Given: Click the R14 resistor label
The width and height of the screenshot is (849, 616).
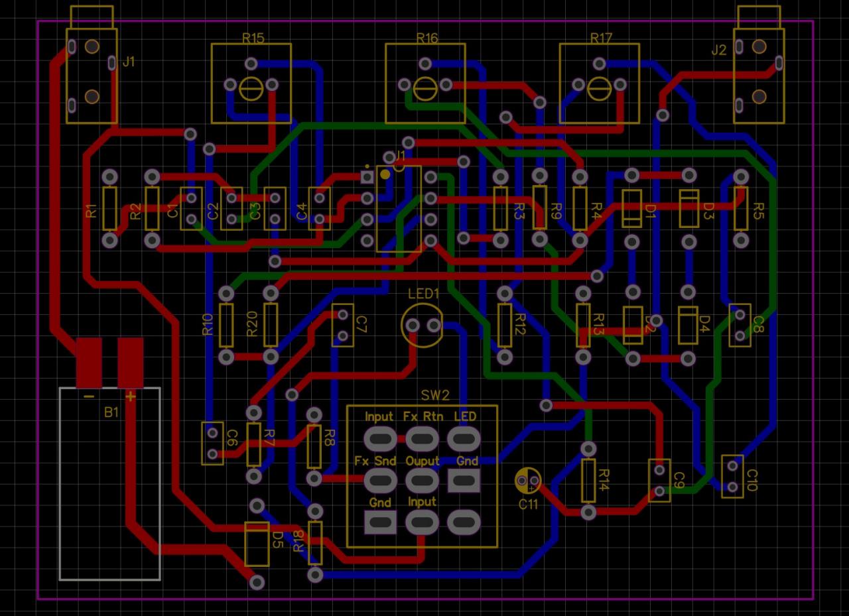Looking at the screenshot, I should tap(604, 479).
